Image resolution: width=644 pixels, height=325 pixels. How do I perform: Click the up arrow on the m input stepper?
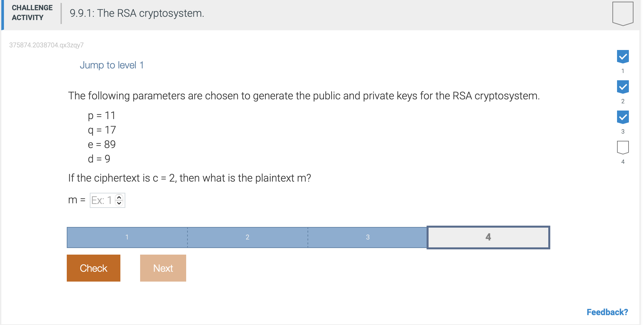point(119,197)
